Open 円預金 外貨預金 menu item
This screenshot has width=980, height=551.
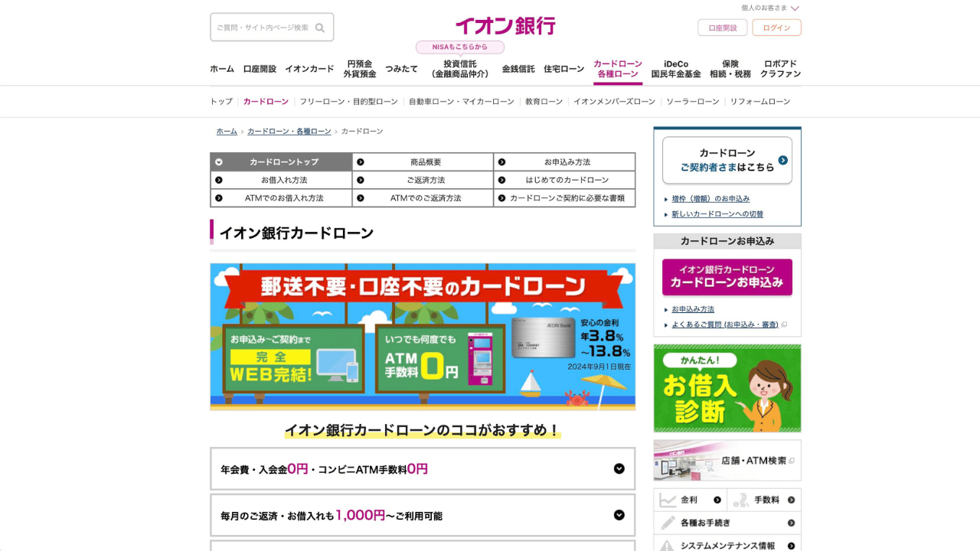(x=360, y=69)
